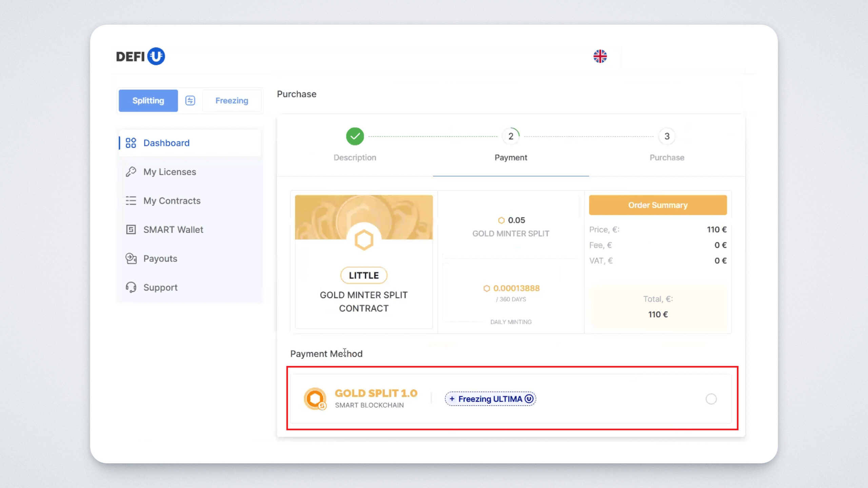Click step 2 Payment circle
This screenshot has width=868, height=488.
(511, 136)
